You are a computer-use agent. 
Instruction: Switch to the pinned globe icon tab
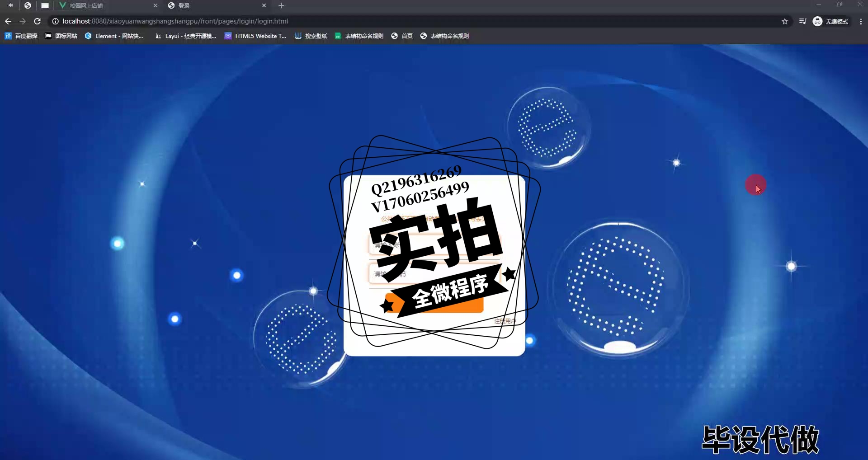28,5
